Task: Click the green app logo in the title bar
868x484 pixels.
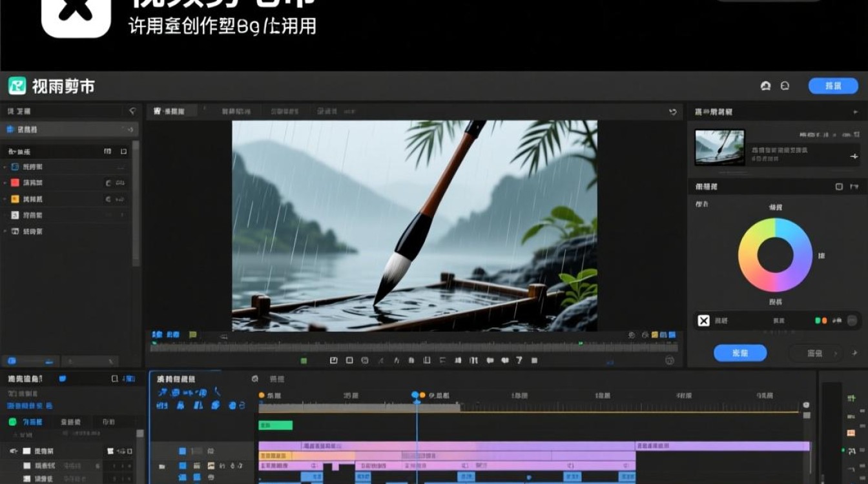Action: tap(17, 86)
